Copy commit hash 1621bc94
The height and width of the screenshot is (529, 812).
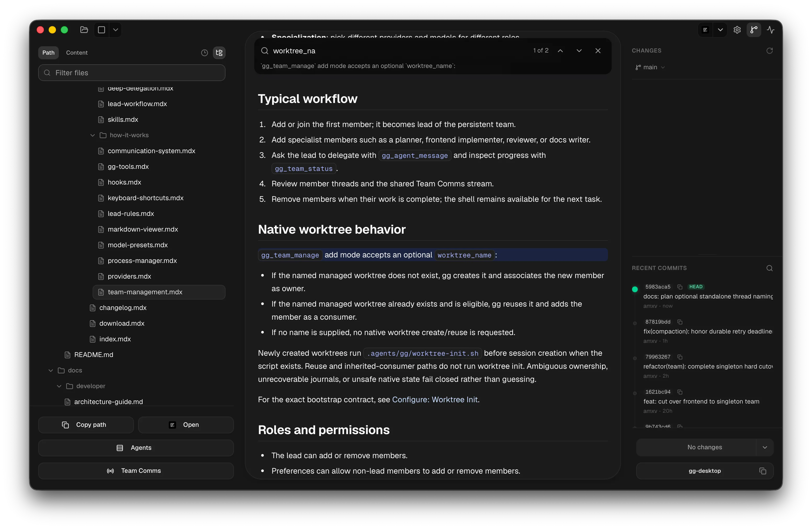coord(680,392)
